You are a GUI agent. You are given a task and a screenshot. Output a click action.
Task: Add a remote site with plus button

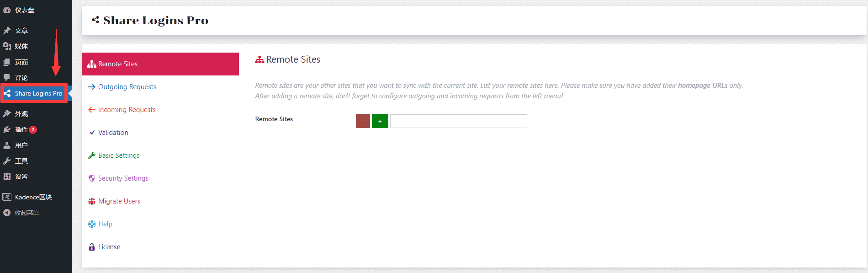click(380, 121)
